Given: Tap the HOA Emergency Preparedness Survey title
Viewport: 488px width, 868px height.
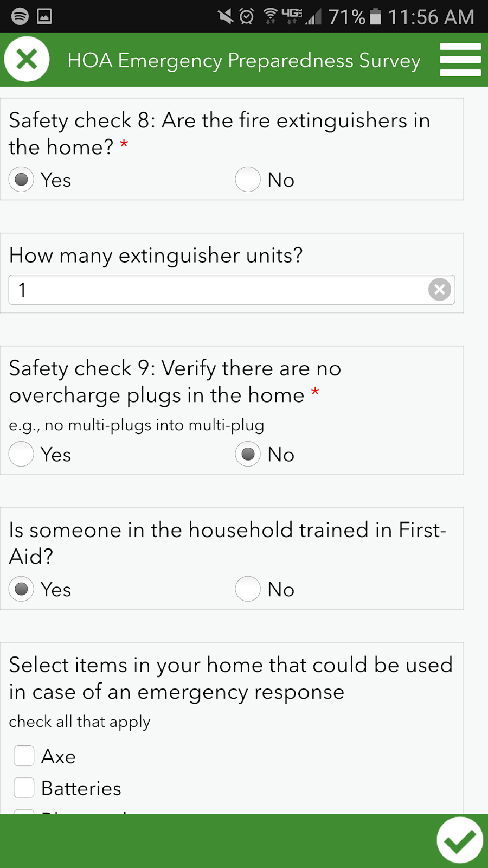Looking at the screenshot, I should [x=243, y=60].
